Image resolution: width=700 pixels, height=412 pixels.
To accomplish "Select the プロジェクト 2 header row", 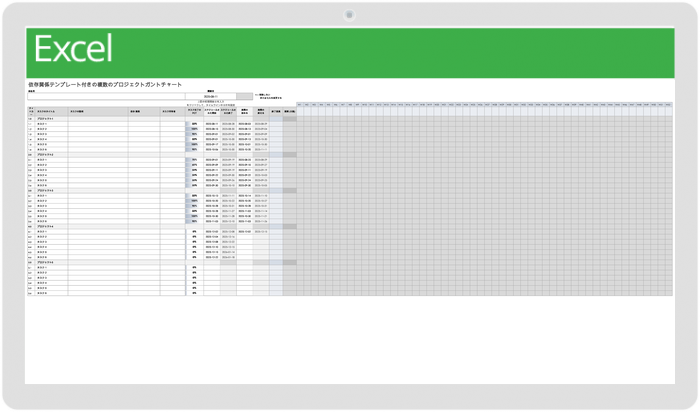I will click(x=162, y=155).
